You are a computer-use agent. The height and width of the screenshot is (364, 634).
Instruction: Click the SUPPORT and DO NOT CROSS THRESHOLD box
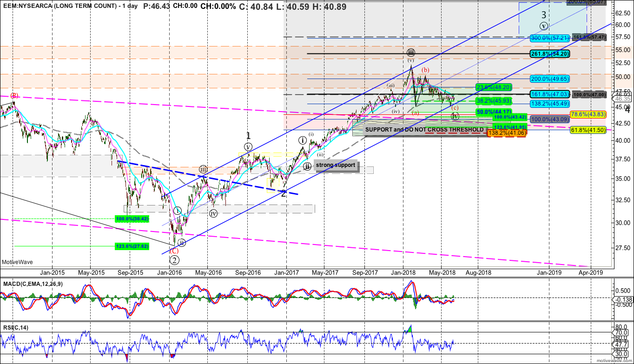tap(424, 130)
